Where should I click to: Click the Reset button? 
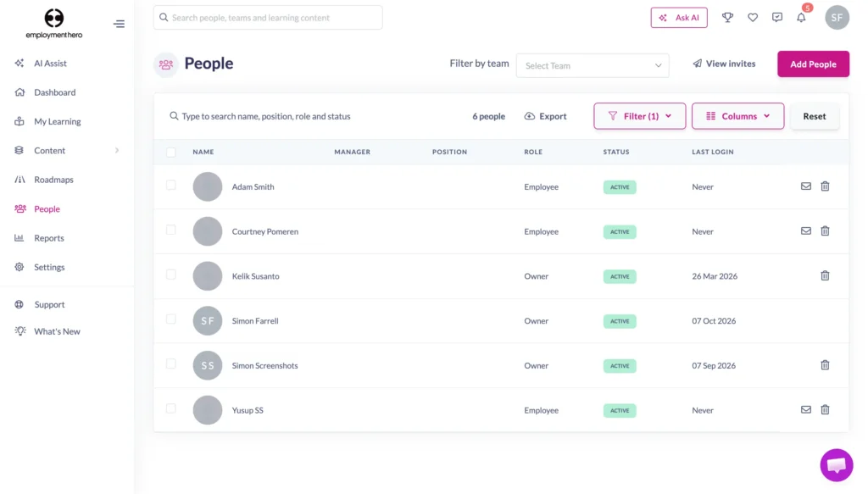pos(815,116)
